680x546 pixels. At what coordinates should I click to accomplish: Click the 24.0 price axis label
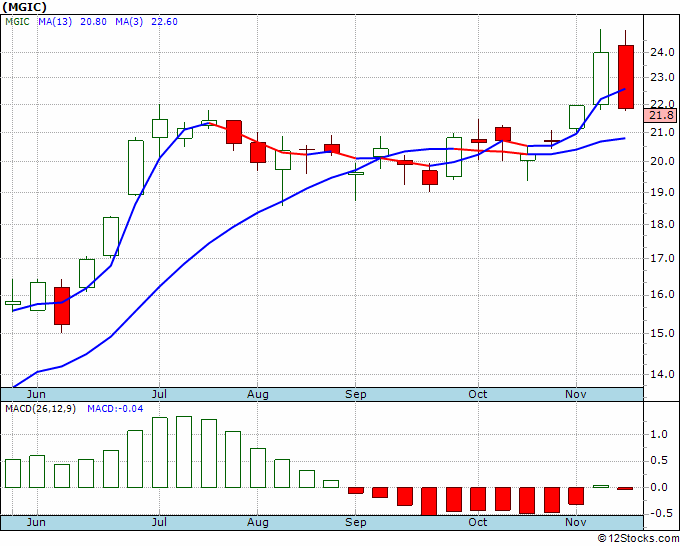point(662,52)
